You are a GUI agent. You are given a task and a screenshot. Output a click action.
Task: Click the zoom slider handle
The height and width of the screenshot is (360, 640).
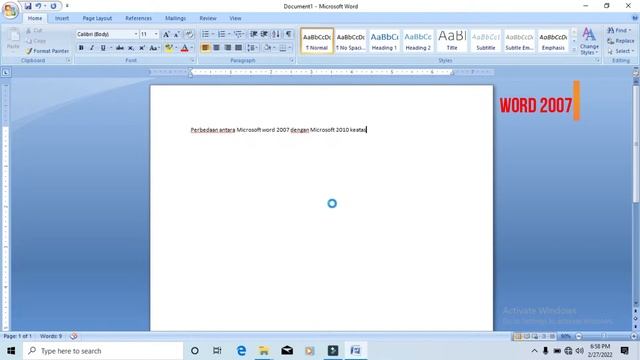604,336
